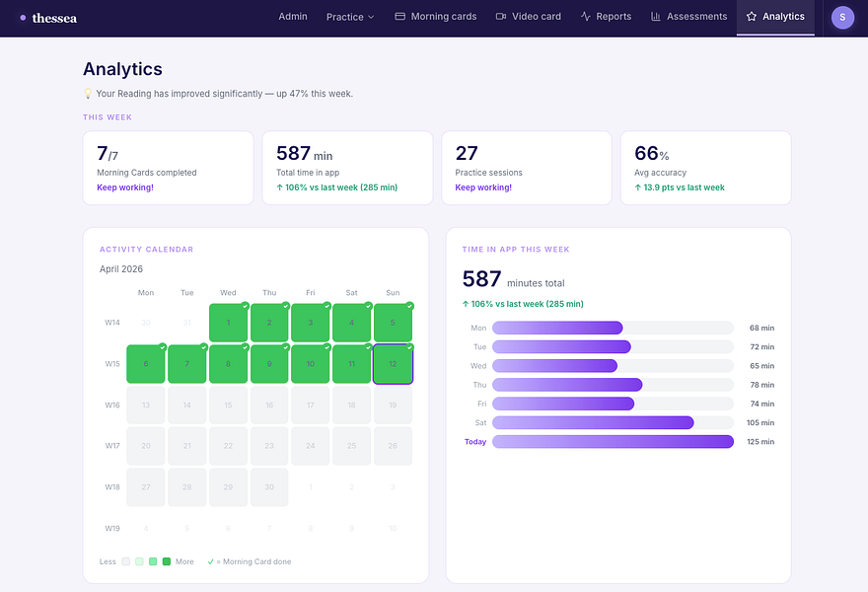Click the Analytics star icon
This screenshot has width=868, height=592.
752,17
